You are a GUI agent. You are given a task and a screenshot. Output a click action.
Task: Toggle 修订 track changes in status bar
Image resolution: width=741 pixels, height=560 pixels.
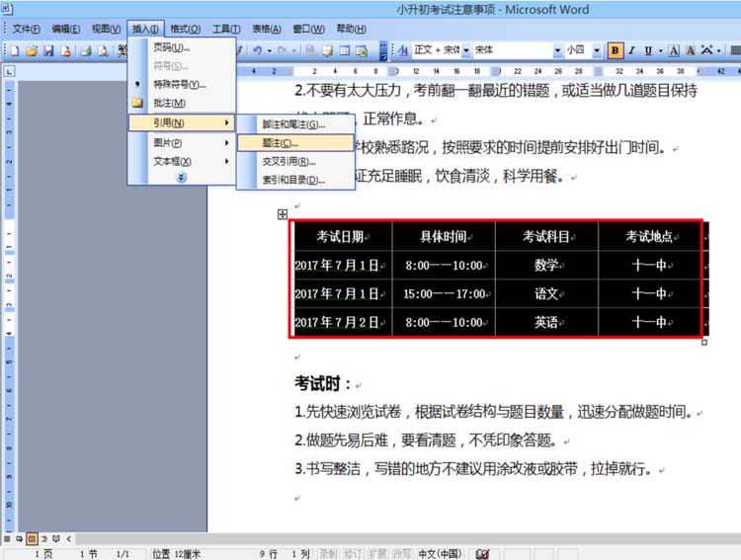tap(353, 554)
